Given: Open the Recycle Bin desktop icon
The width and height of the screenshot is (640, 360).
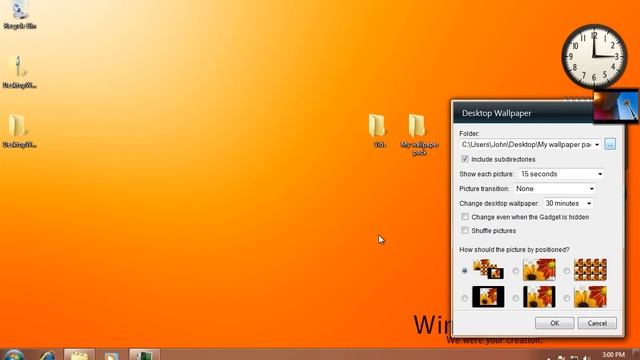Looking at the screenshot, I should click(x=19, y=15).
